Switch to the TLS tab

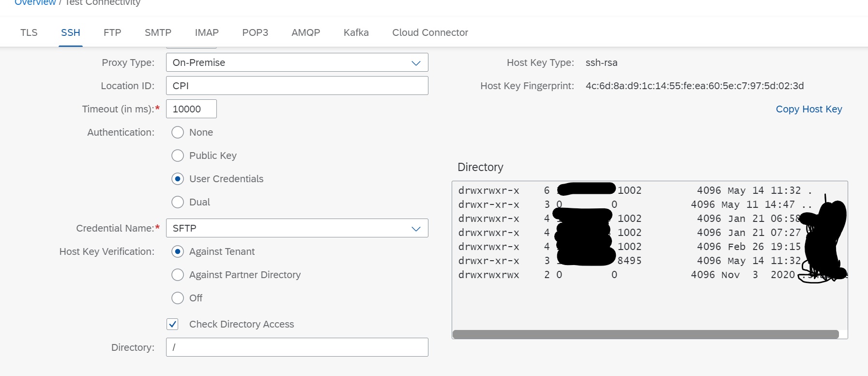(x=29, y=32)
